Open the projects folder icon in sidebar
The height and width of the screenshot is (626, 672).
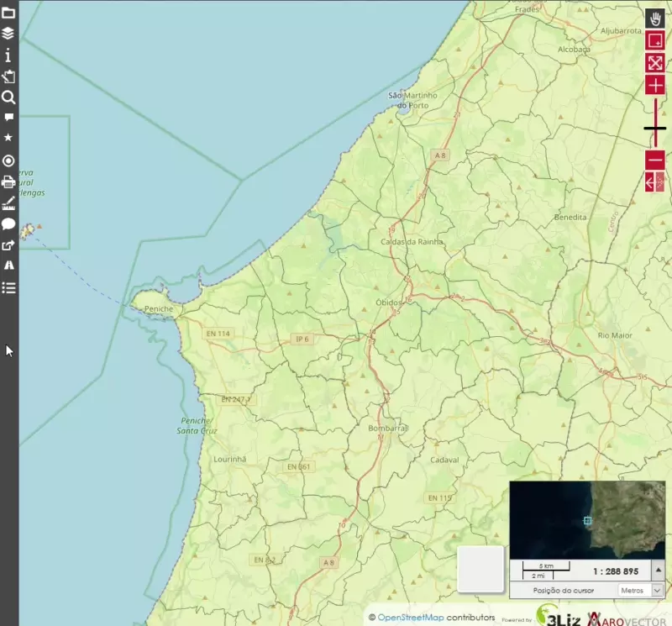click(x=8, y=12)
